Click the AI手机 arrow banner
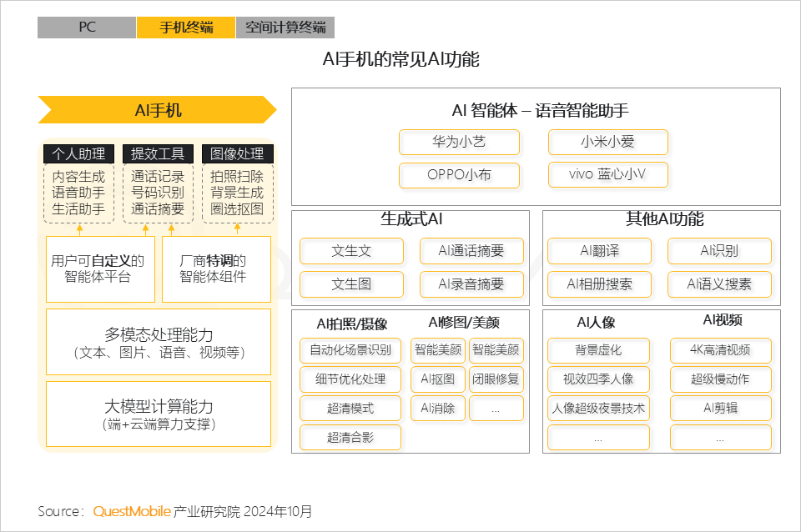The height and width of the screenshot is (532, 801). [x=158, y=110]
